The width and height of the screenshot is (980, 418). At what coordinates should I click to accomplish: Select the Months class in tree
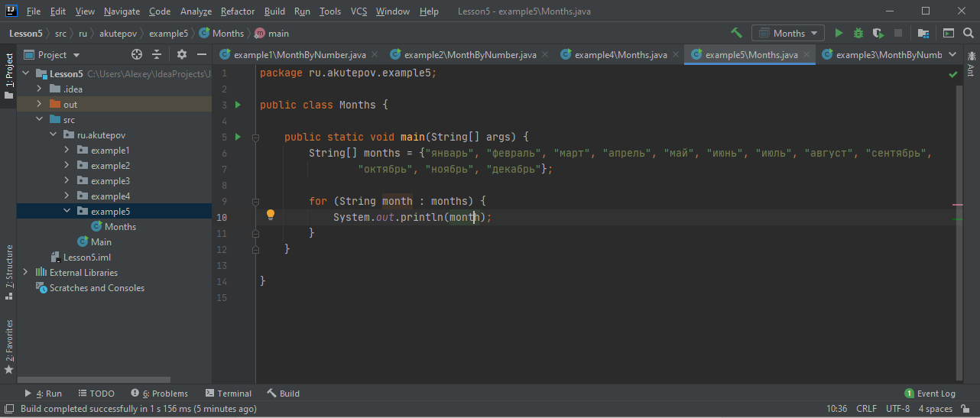tap(113, 227)
